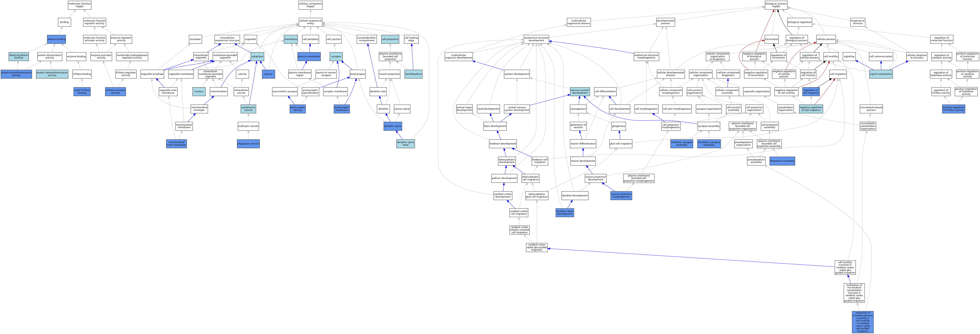
Task: Click 'protein heterodimerization activity' node
Action: (x=52, y=74)
